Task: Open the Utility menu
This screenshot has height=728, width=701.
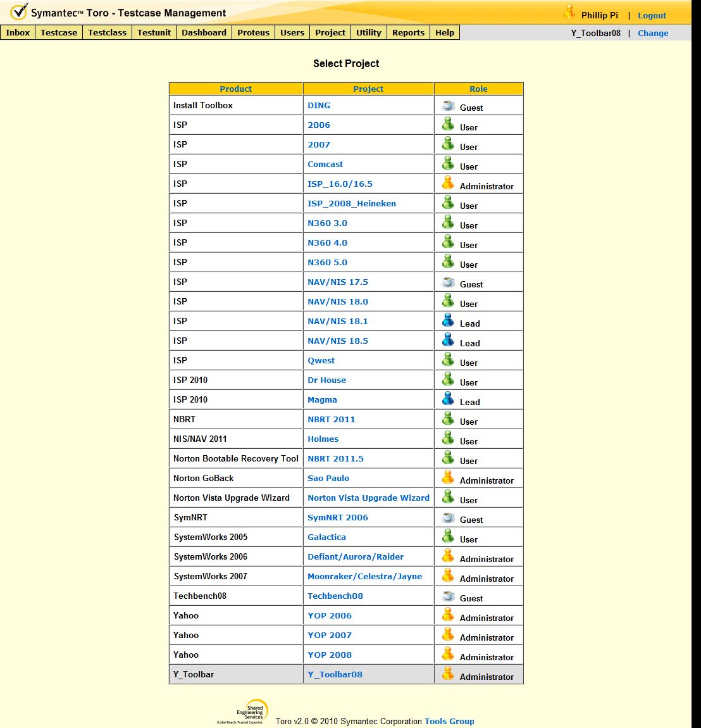Action: 369,32
